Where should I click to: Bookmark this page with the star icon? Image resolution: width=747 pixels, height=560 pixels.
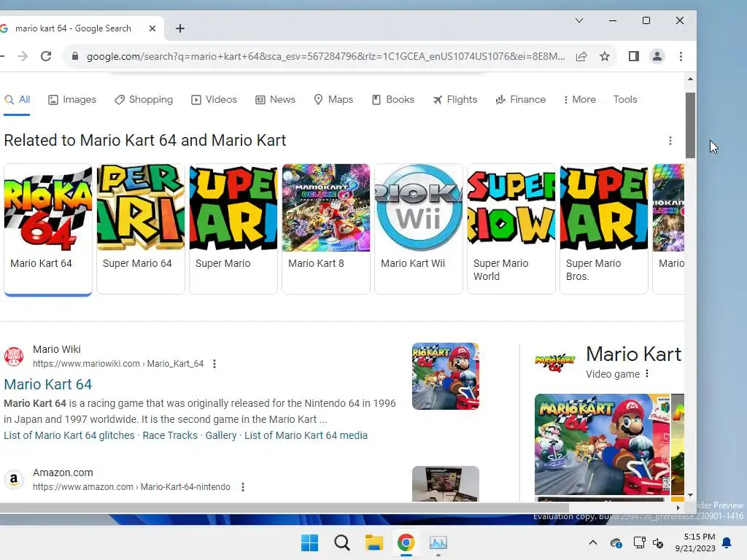605,56
